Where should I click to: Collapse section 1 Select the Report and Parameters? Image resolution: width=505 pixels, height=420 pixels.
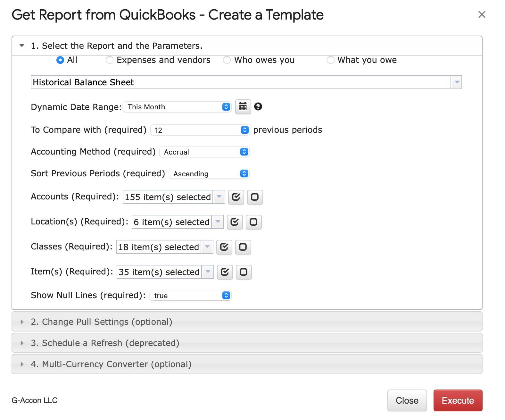click(247, 46)
